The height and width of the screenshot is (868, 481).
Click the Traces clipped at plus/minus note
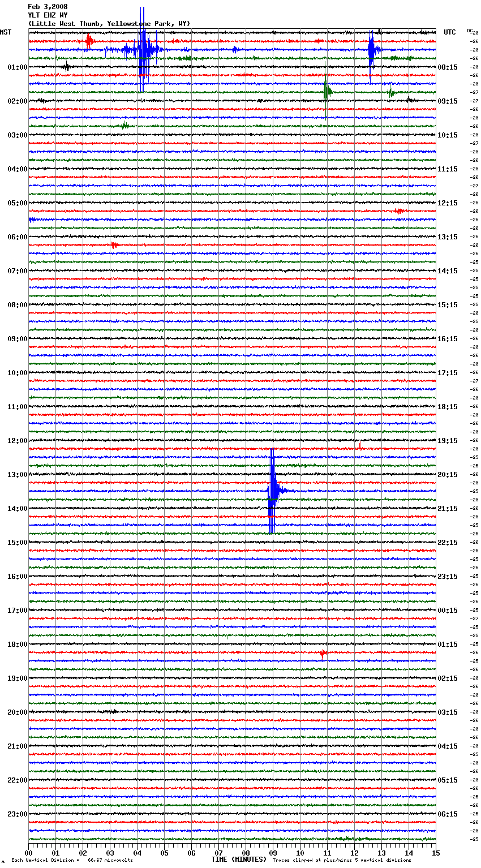pyautogui.click(x=342, y=861)
